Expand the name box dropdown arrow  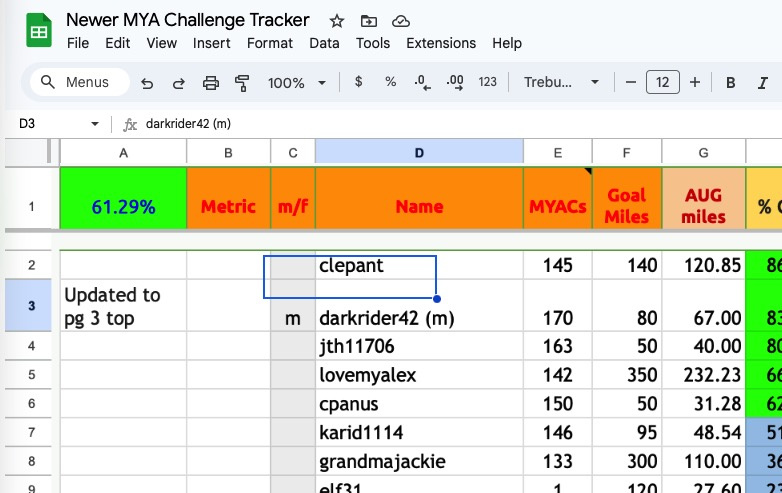tap(95, 124)
